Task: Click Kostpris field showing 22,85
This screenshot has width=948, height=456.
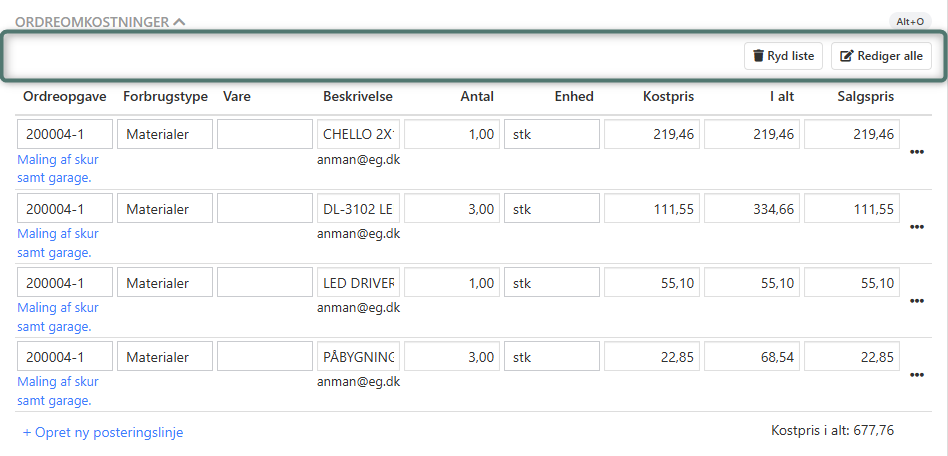Action: pyautogui.click(x=651, y=357)
